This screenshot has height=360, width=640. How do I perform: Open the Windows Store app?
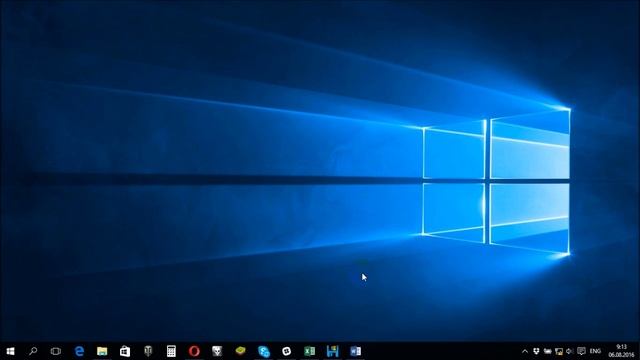pos(125,351)
